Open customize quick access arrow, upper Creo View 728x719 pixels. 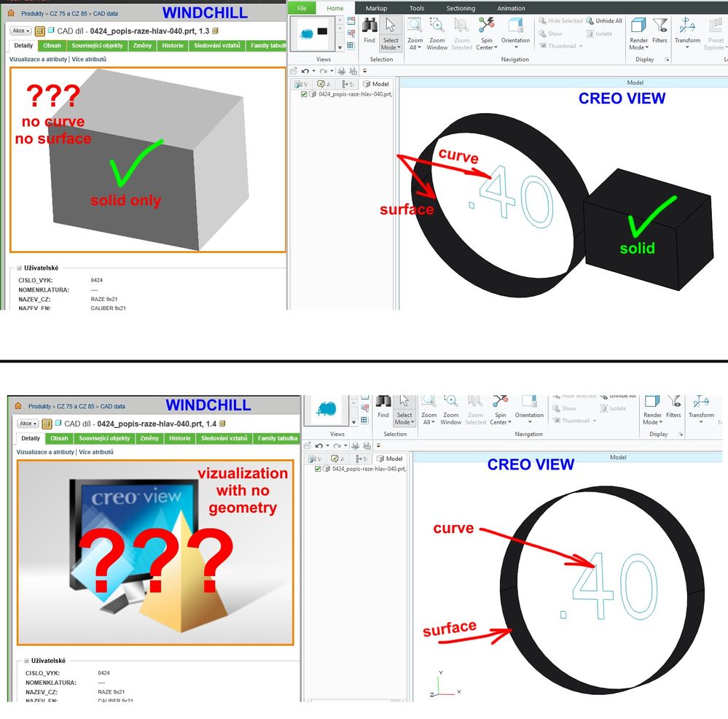(x=364, y=71)
